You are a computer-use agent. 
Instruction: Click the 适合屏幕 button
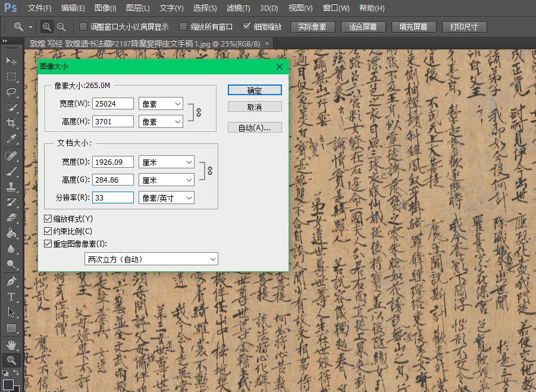point(363,27)
